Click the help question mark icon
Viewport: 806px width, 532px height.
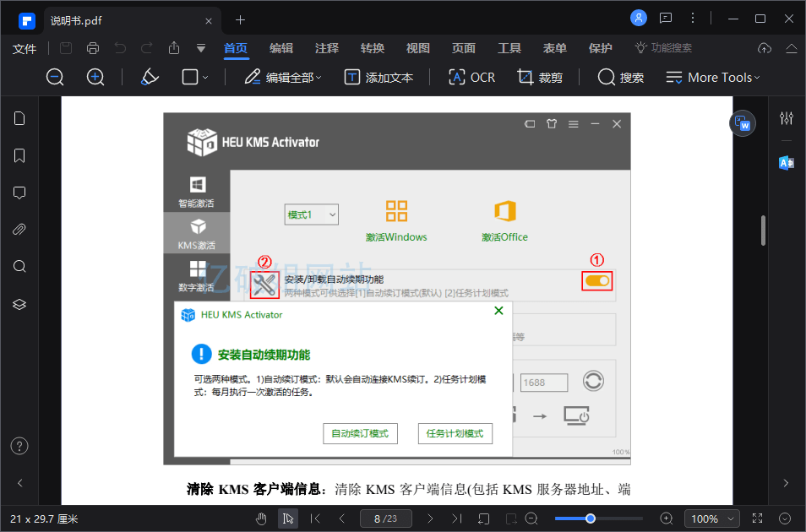(19, 446)
